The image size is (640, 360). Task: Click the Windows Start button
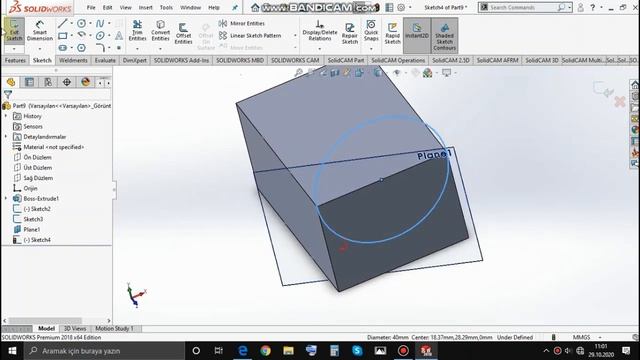(x=12, y=351)
